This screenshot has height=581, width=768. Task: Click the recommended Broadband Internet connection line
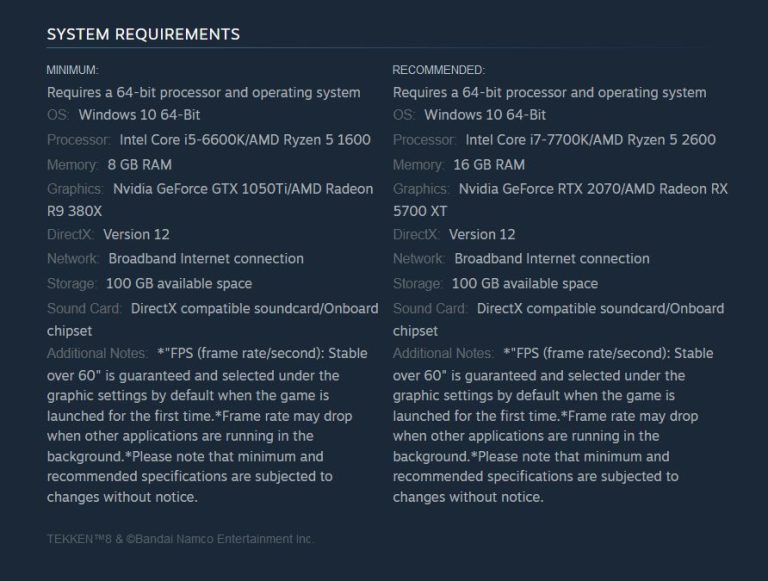click(521, 259)
